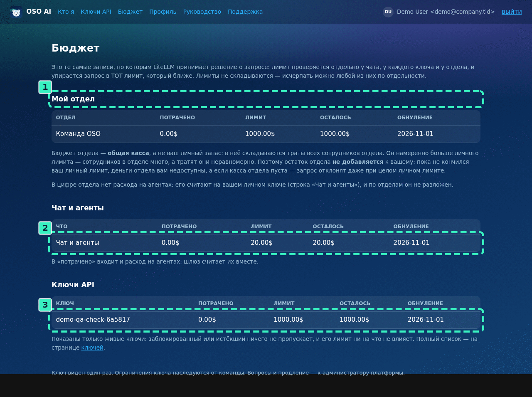
Task: Click the spent value in the demo-qa-check-6a5817 row
Action: [207, 320]
